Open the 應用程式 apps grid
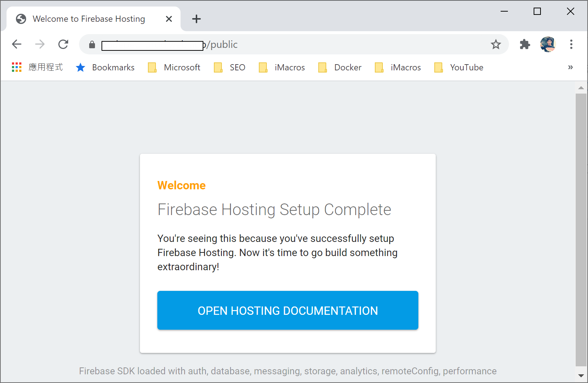The width and height of the screenshot is (588, 383). [16, 67]
